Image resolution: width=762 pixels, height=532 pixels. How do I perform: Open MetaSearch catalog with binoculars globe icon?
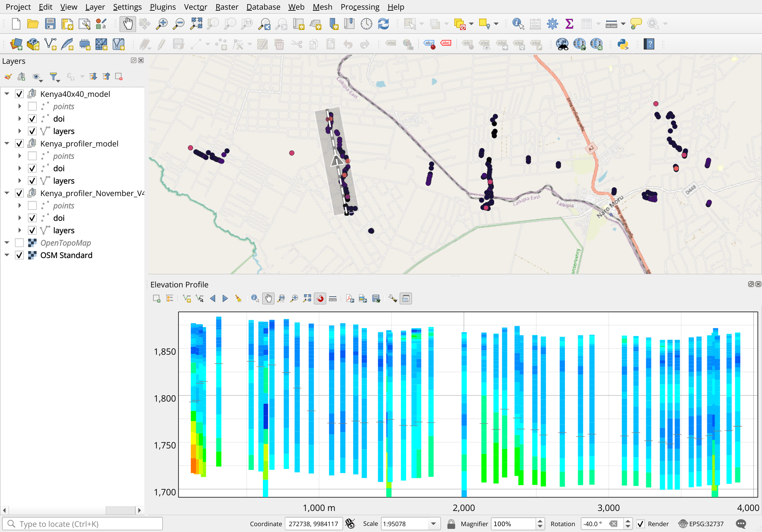(x=563, y=44)
